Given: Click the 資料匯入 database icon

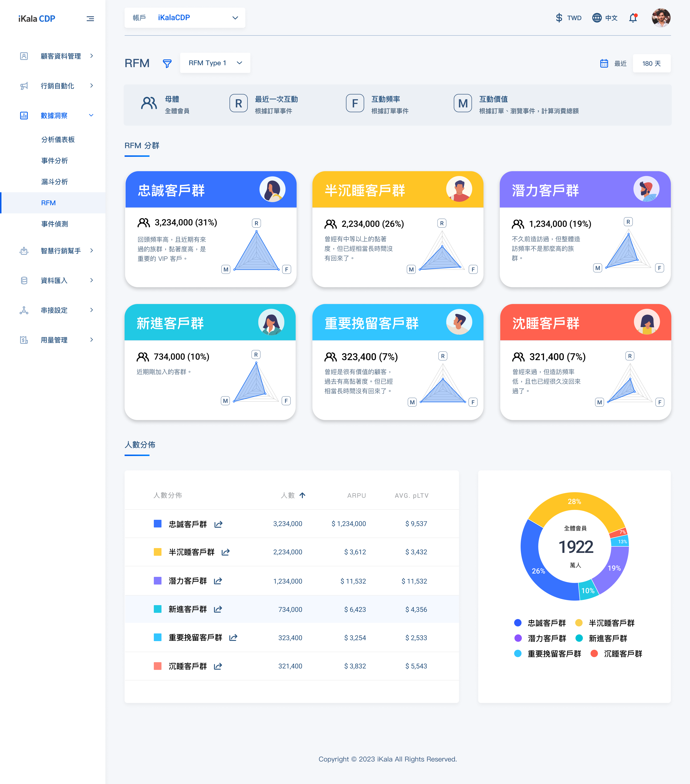Looking at the screenshot, I should click(24, 280).
